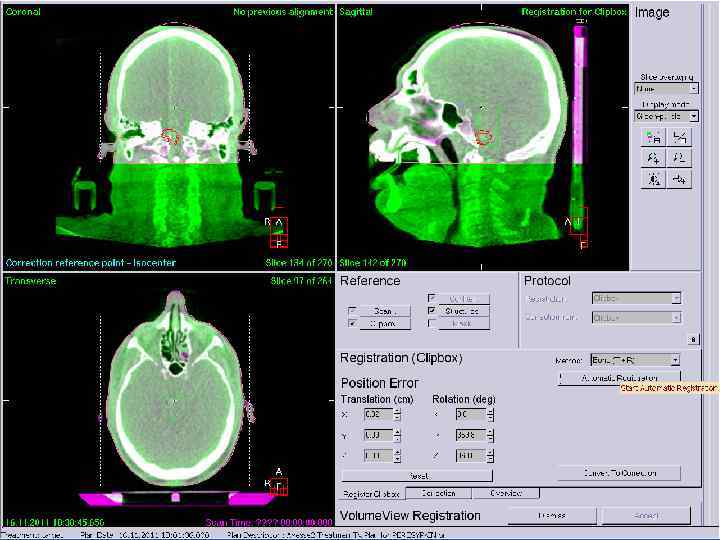Open the Correction reference dropdown under Protocol
This screenshot has width=720, height=540.
point(636,317)
